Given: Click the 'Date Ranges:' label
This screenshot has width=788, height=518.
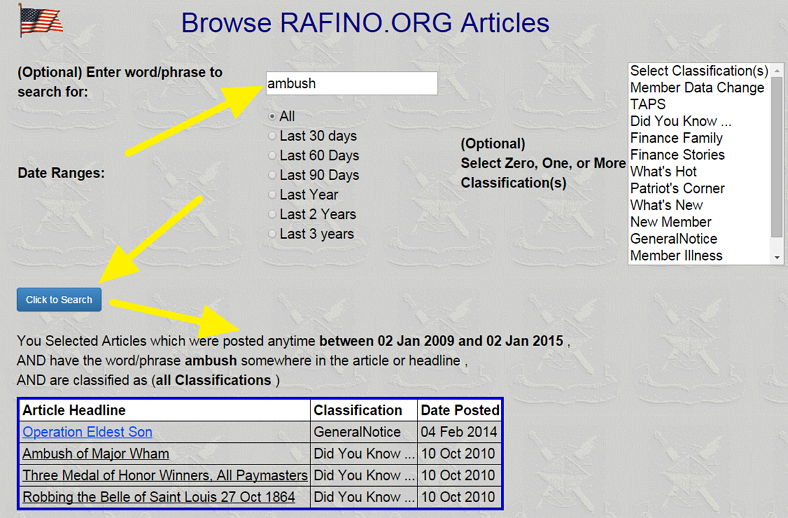Looking at the screenshot, I should 61,173.
